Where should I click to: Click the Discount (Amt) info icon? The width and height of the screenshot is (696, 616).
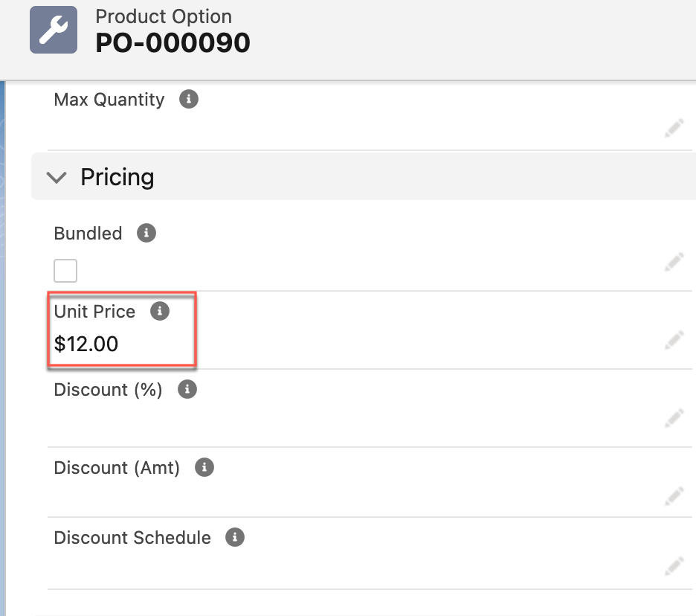coord(204,467)
